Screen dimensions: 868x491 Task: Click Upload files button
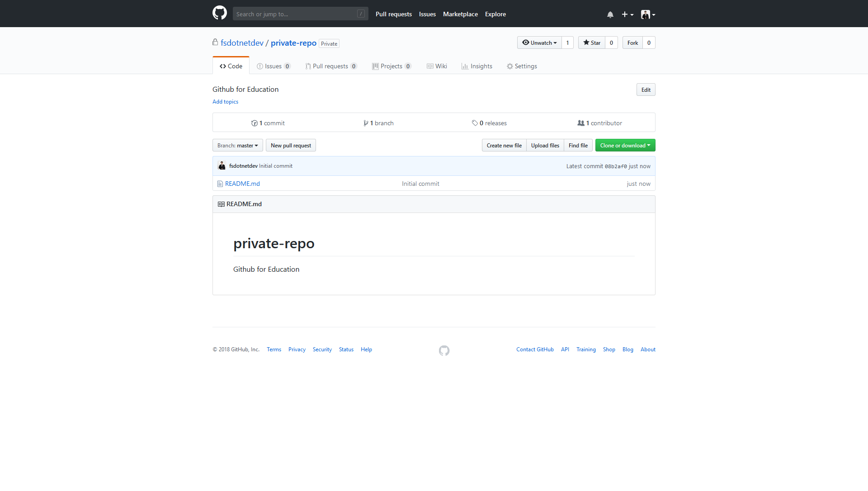(545, 145)
